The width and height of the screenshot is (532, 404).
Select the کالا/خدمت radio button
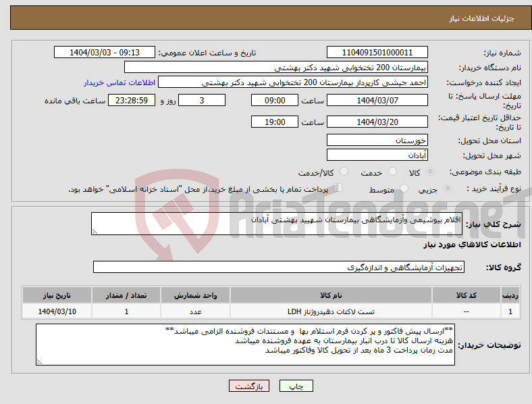[344, 172]
